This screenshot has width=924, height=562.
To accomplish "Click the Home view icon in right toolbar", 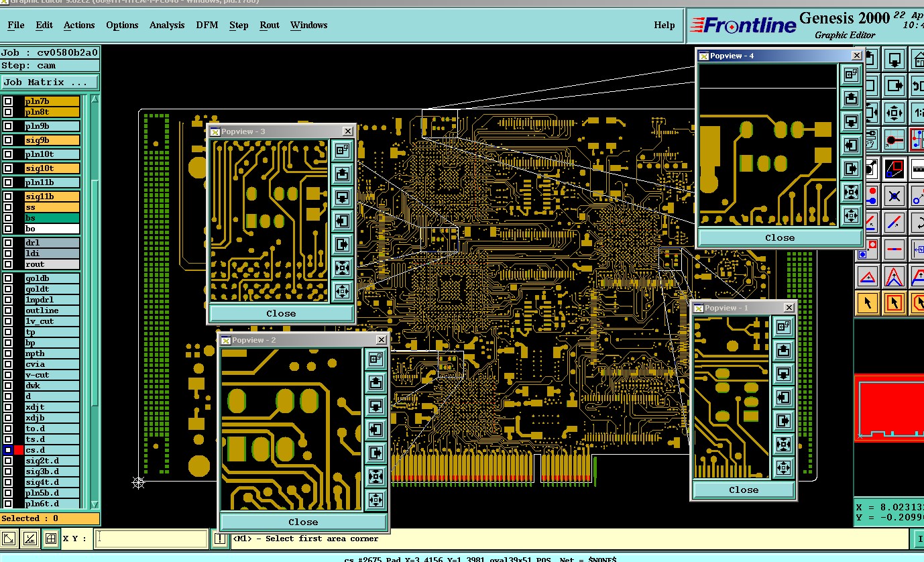I will click(917, 59).
